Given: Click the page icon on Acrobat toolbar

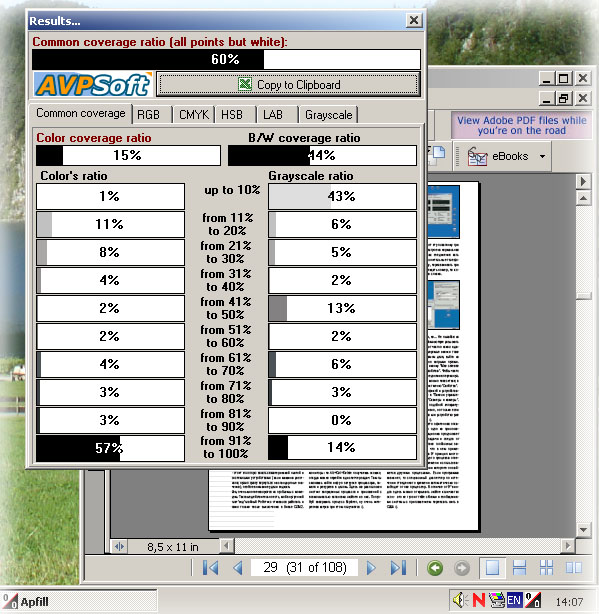Looking at the screenshot, I should click(437, 156).
